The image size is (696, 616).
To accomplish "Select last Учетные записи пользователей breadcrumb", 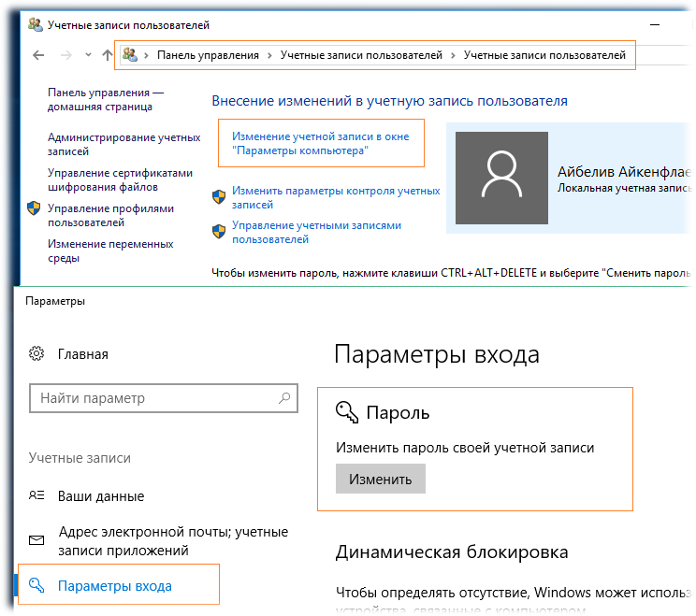I will coord(544,55).
